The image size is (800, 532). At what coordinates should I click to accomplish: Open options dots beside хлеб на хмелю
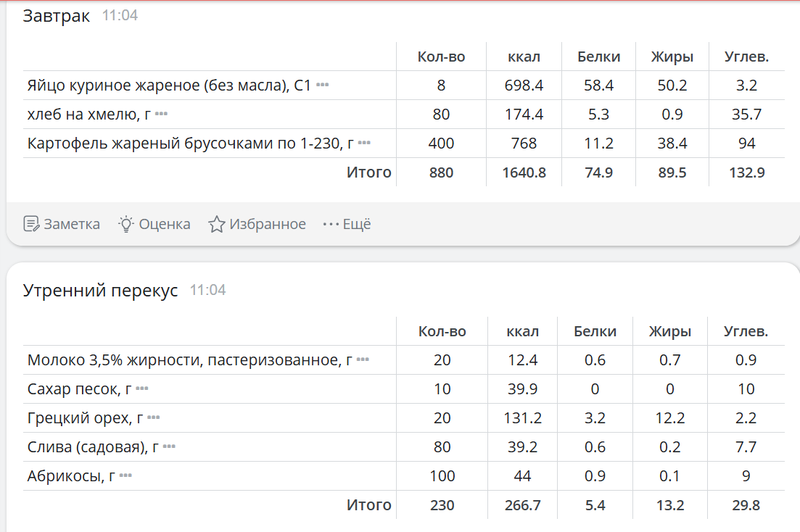161,115
